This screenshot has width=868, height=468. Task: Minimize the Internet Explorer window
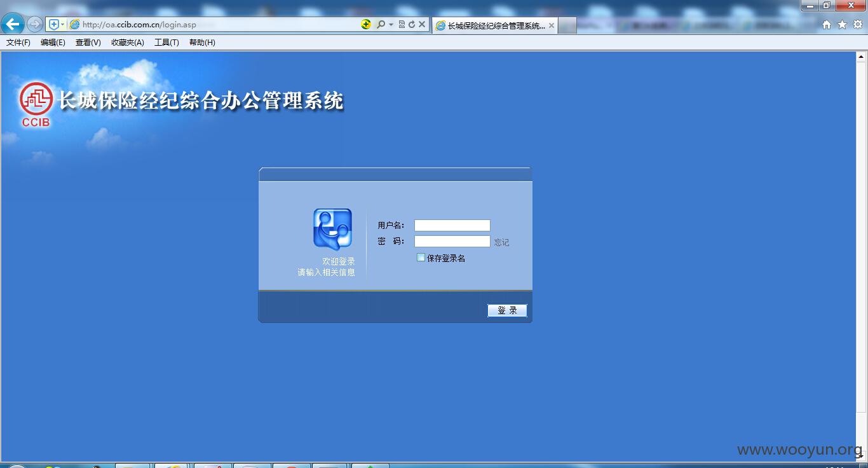810,6
